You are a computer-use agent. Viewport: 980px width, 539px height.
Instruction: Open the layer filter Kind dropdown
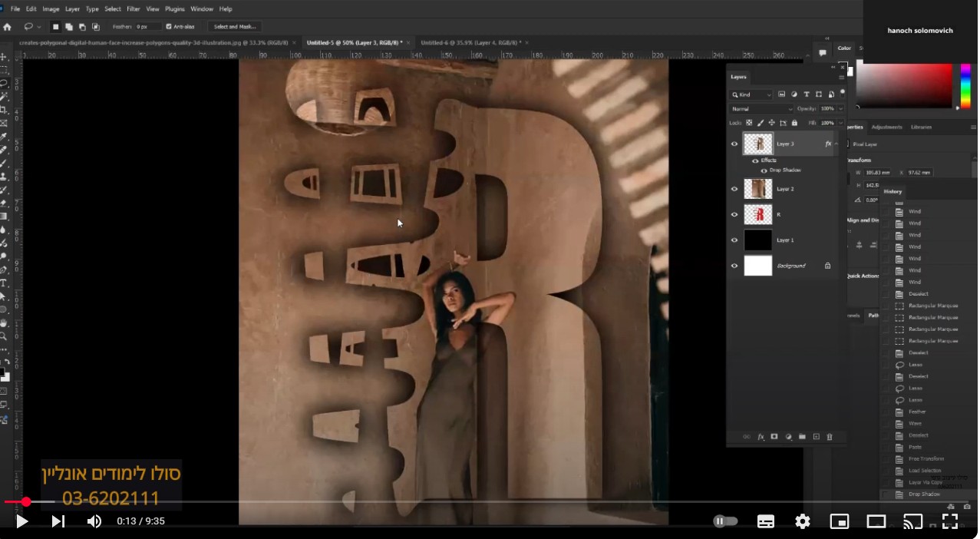pos(751,94)
